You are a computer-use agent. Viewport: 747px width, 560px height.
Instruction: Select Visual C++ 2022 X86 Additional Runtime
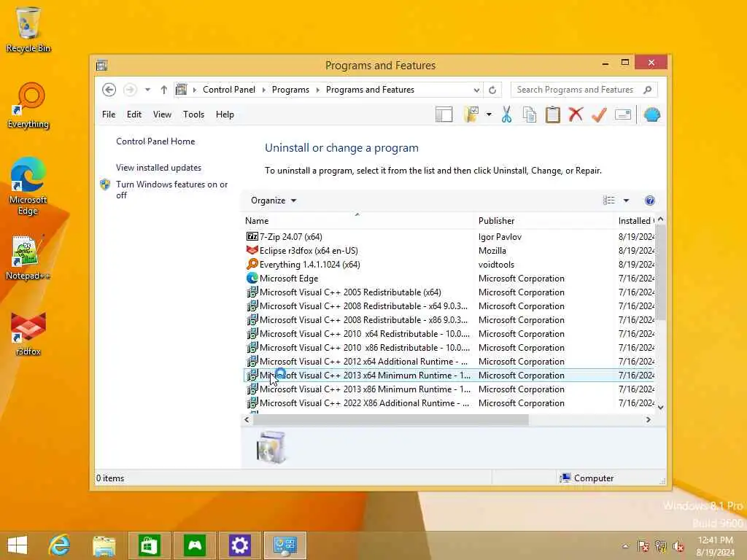(x=449, y=402)
